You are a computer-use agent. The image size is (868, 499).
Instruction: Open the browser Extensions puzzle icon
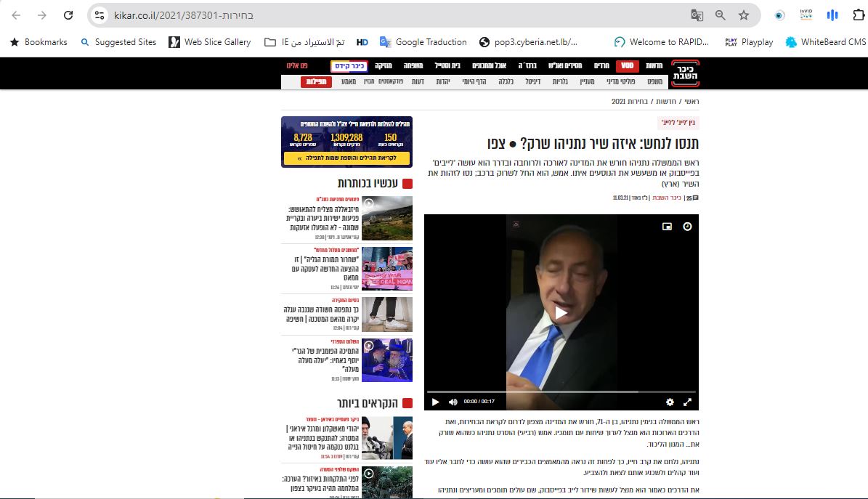click(x=859, y=15)
